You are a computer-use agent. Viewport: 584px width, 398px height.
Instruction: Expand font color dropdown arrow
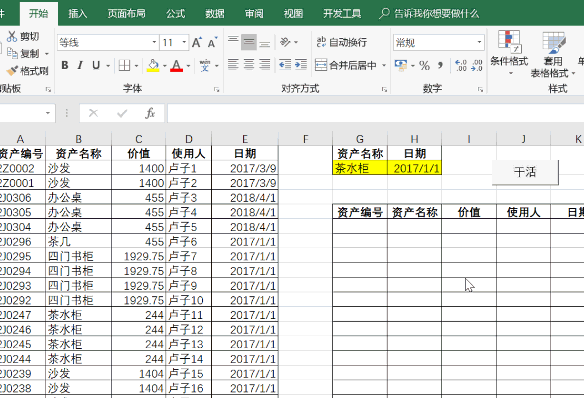[x=188, y=66]
